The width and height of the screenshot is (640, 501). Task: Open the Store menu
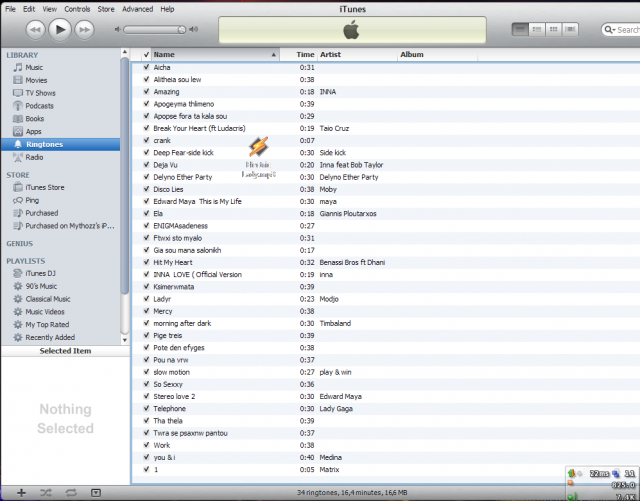106,9
